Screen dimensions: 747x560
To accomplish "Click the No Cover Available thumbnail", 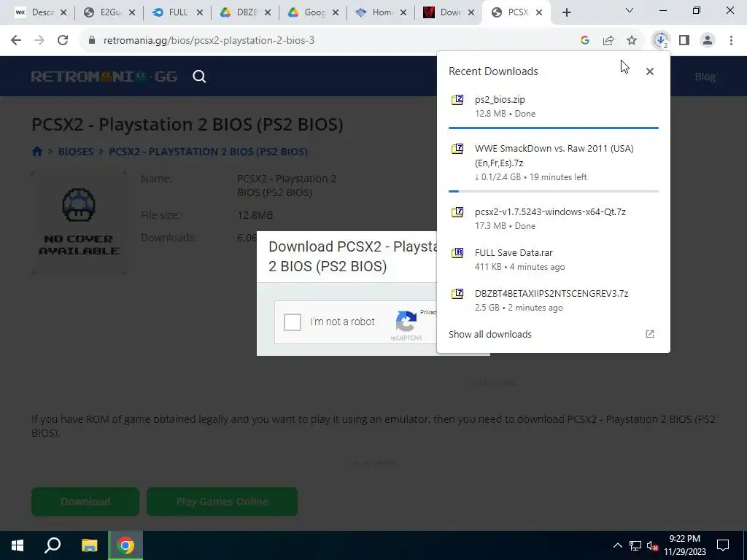I will 79,223.
